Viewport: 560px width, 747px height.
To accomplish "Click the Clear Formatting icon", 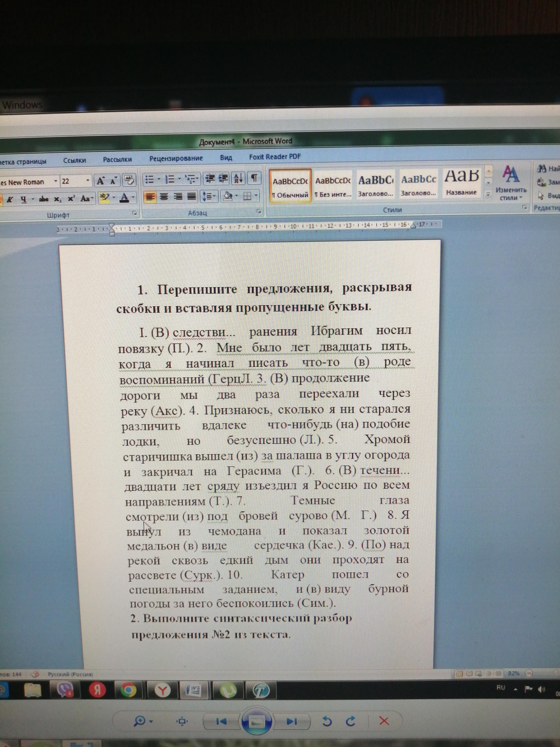I will 129,180.
